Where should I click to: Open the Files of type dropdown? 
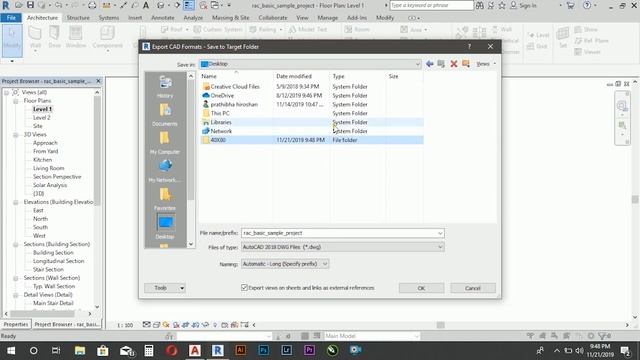(x=342, y=247)
